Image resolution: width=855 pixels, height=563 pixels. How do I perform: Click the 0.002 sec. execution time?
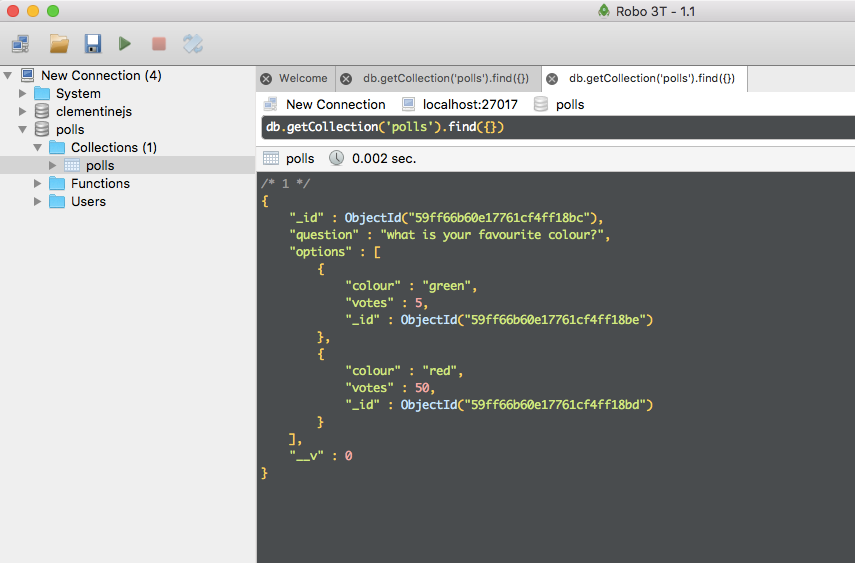384,158
